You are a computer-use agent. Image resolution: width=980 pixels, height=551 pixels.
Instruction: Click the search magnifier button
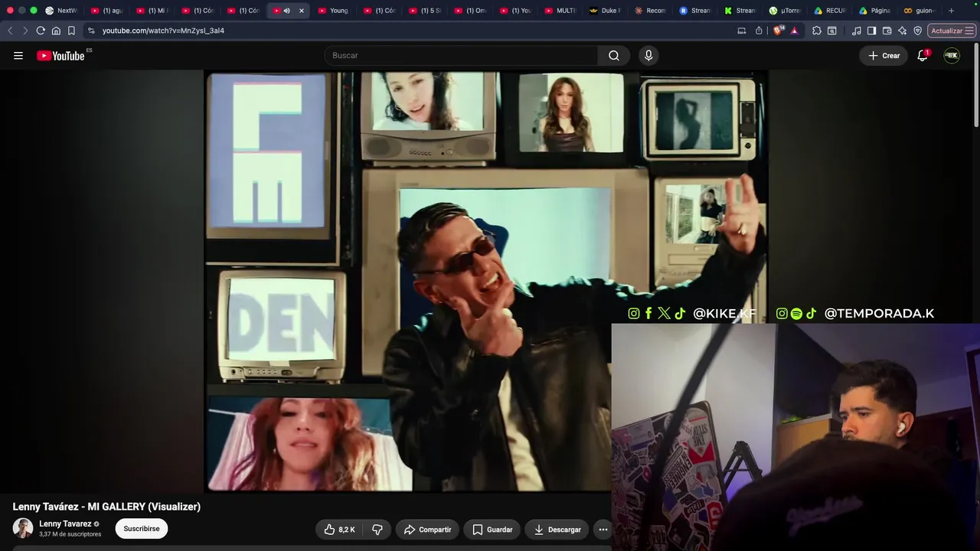[x=614, y=55]
